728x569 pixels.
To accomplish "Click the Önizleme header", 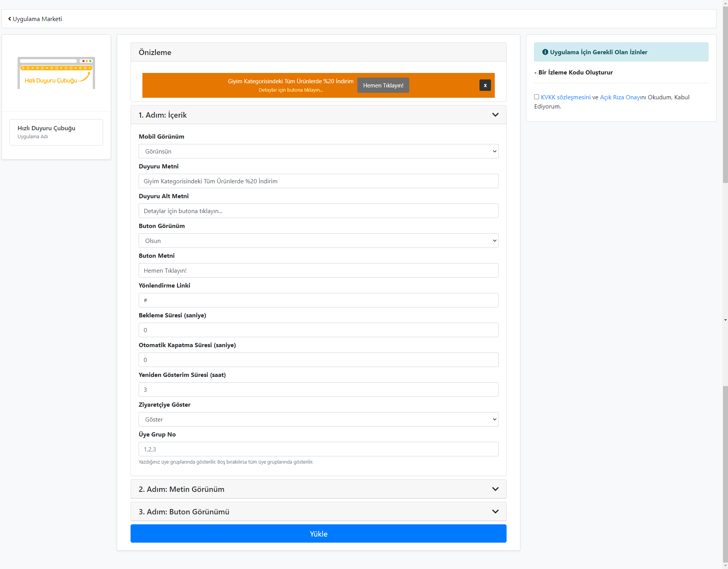I will click(318, 52).
